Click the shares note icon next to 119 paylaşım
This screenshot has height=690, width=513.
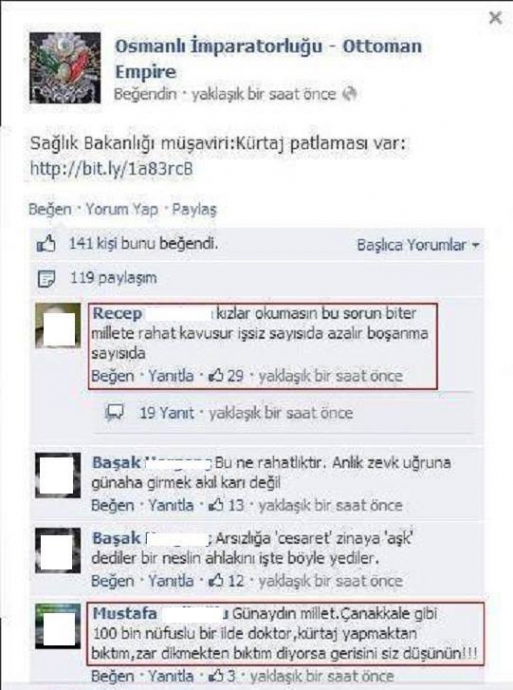[x=46, y=279]
